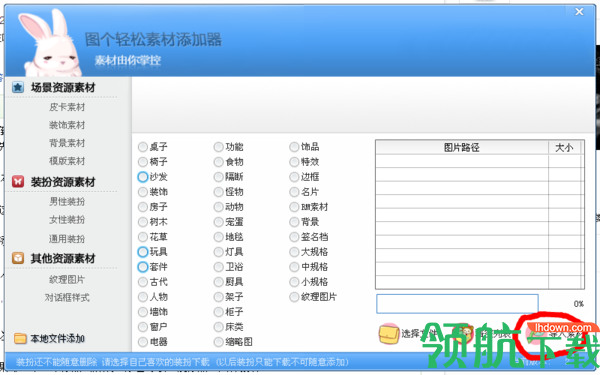Select the 隔断 radio button

click(x=218, y=177)
